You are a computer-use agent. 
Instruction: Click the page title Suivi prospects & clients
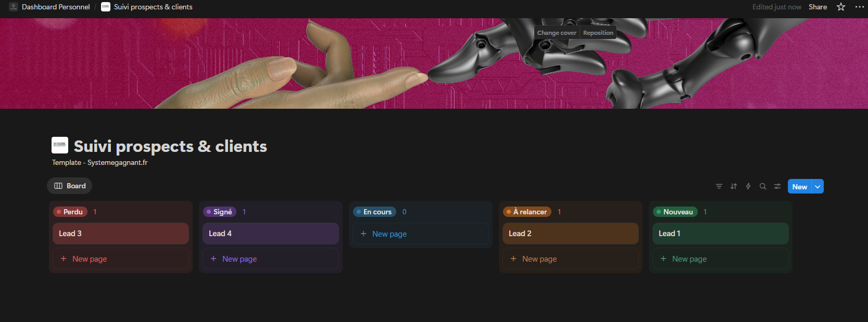click(170, 146)
